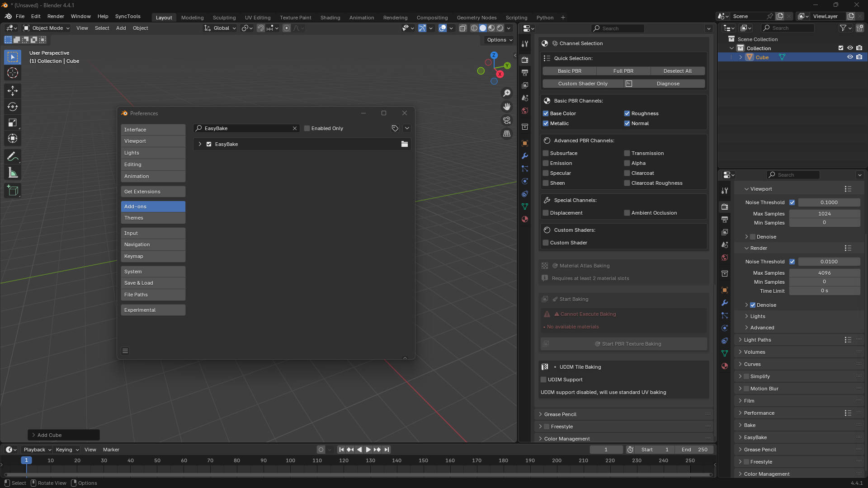The image size is (868, 488).
Task: Select the Measure tool
Action: click(x=13, y=173)
